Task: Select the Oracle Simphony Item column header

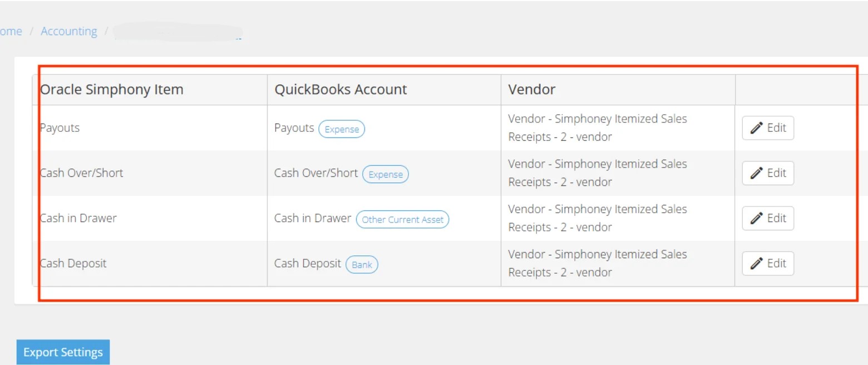Action: [x=111, y=89]
